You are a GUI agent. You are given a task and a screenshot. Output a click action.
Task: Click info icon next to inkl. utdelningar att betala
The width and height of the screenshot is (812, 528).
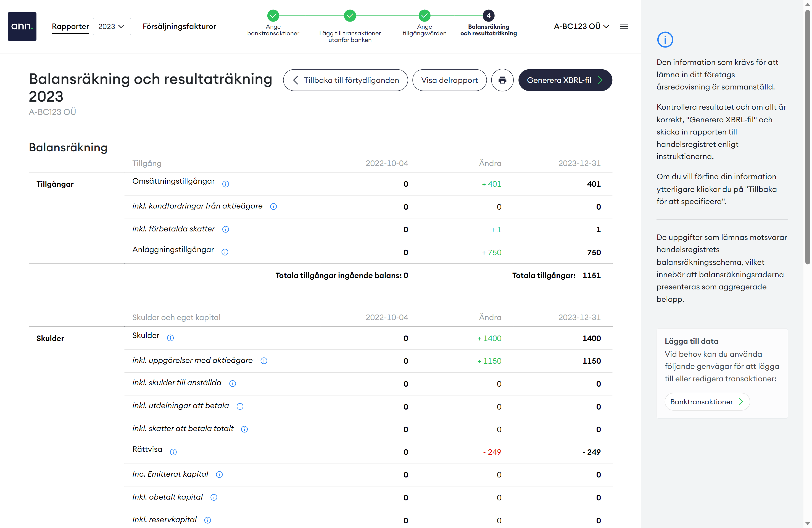(240, 406)
